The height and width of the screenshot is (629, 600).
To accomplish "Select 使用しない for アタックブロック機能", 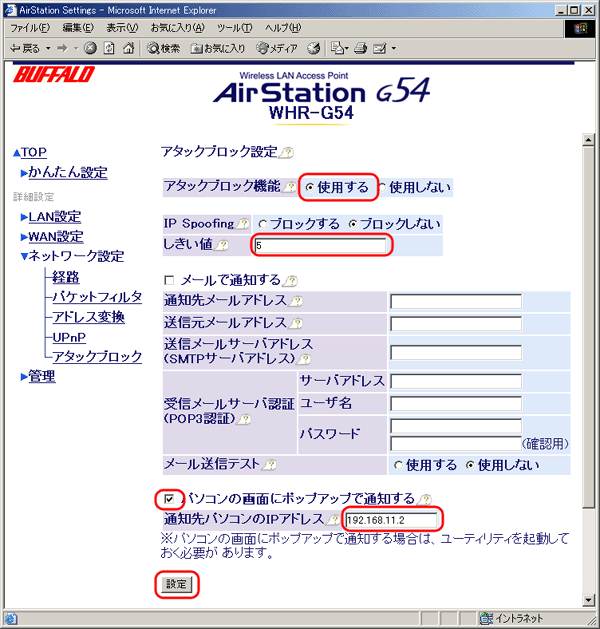I will pyautogui.click(x=383, y=187).
